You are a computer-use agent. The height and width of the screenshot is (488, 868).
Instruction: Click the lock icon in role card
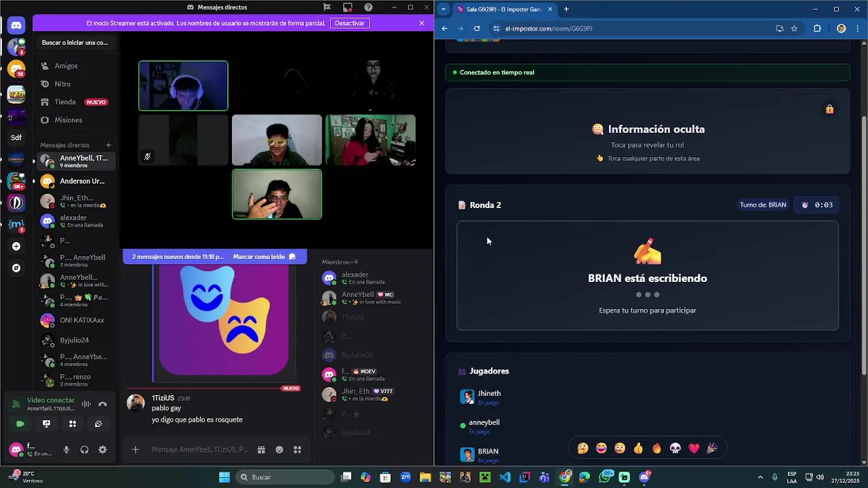coord(829,109)
